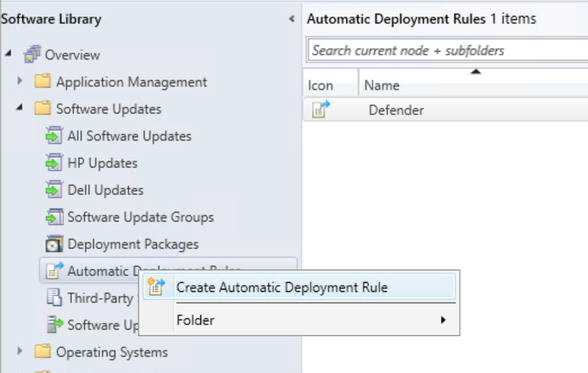Select the Application Management tree item
Screen dimensions: 588x373
[x=131, y=82]
